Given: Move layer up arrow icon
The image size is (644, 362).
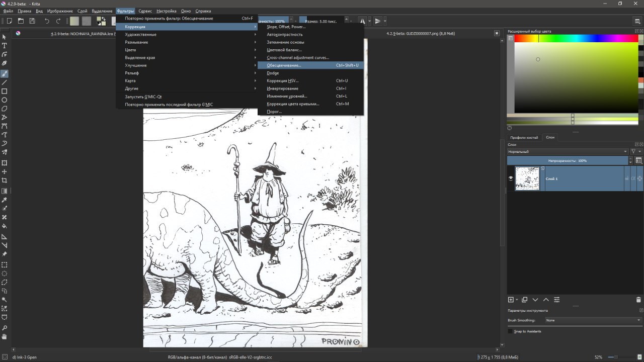Looking at the screenshot, I should [546, 300].
